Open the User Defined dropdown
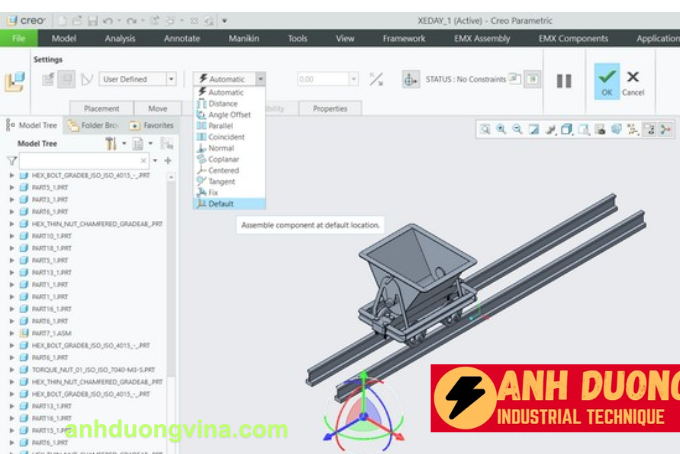The image size is (680, 454). point(171,79)
